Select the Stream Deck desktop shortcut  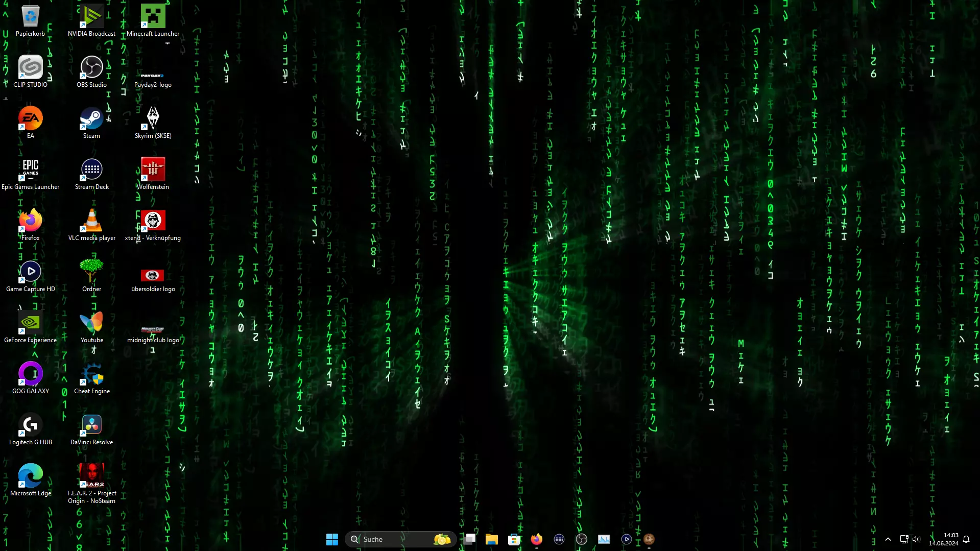click(x=91, y=174)
